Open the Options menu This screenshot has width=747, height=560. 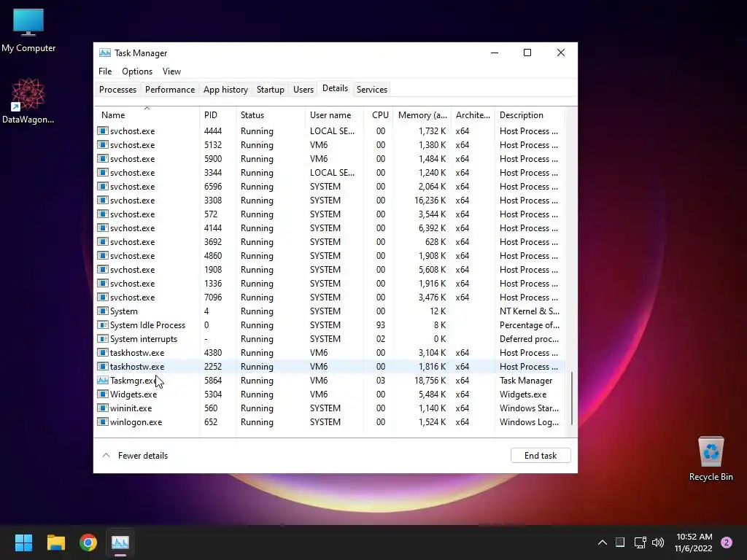pos(137,71)
